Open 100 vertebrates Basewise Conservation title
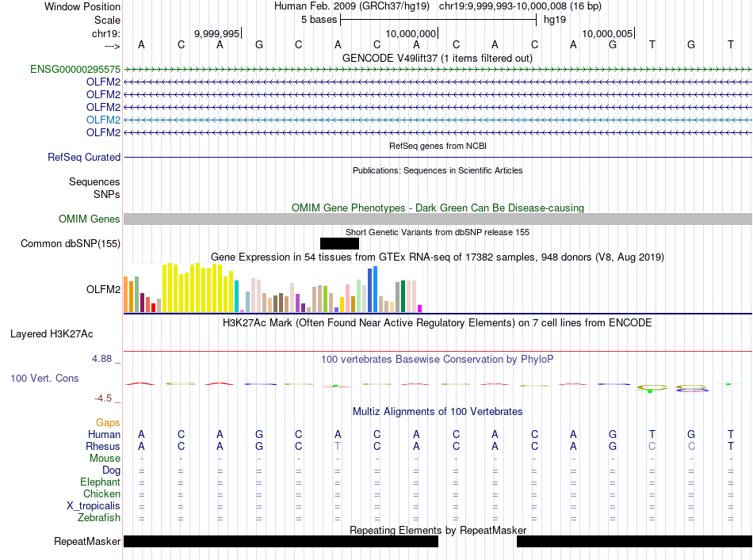Image resolution: width=753 pixels, height=560 pixels. pos(438,359)
